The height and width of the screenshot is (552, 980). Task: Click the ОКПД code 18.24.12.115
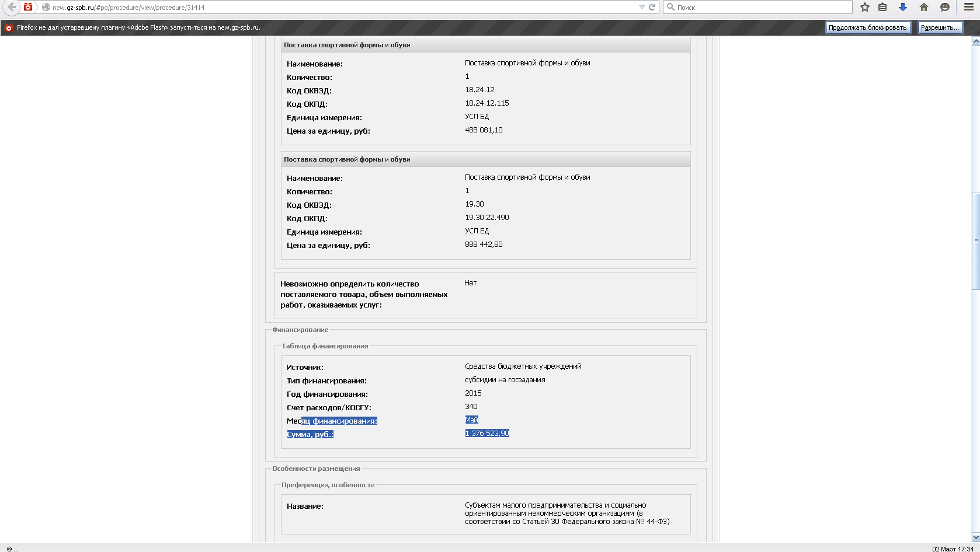(487, 103)
